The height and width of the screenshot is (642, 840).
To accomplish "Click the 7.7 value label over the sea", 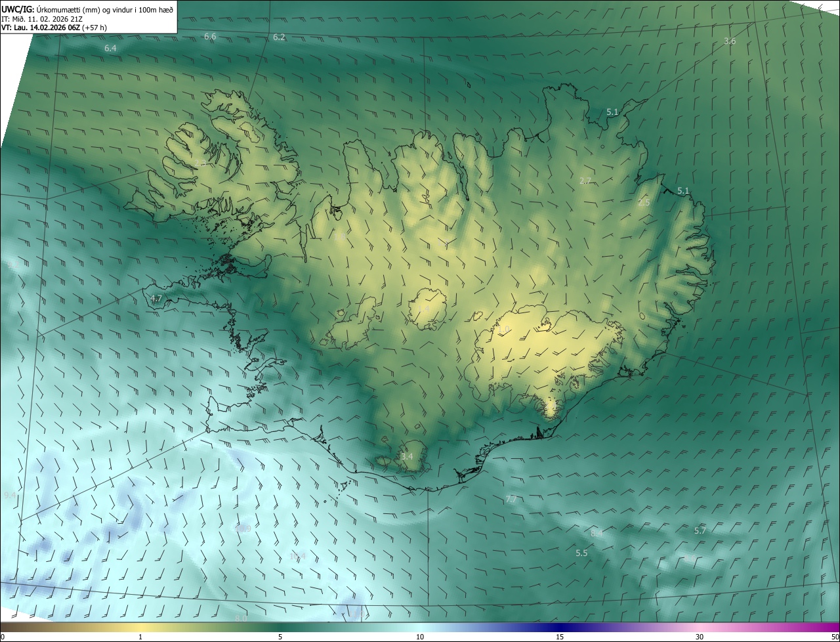I will (x=511, y=500).
